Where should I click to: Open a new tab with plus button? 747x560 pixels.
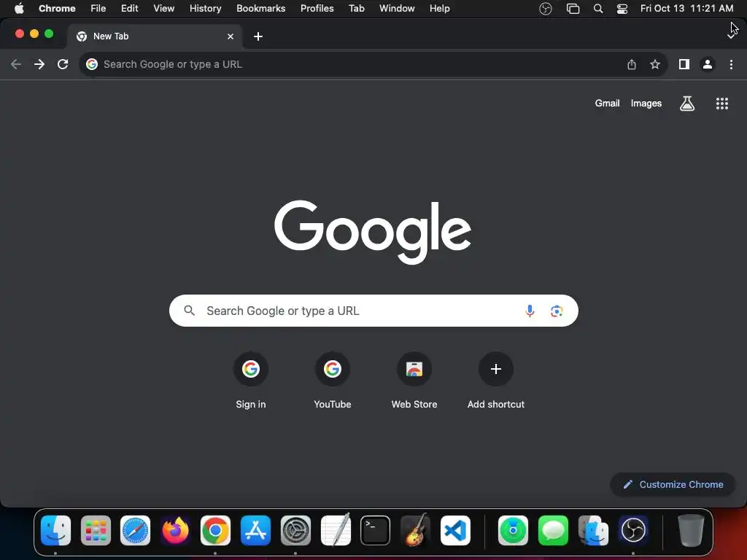click(258, 36)
